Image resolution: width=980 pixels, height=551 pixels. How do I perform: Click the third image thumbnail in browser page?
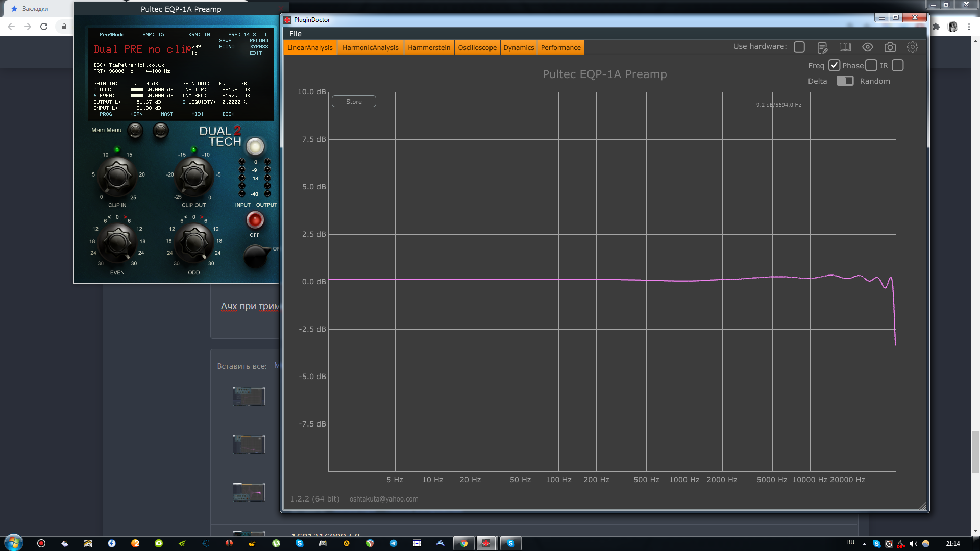(249, 492)
